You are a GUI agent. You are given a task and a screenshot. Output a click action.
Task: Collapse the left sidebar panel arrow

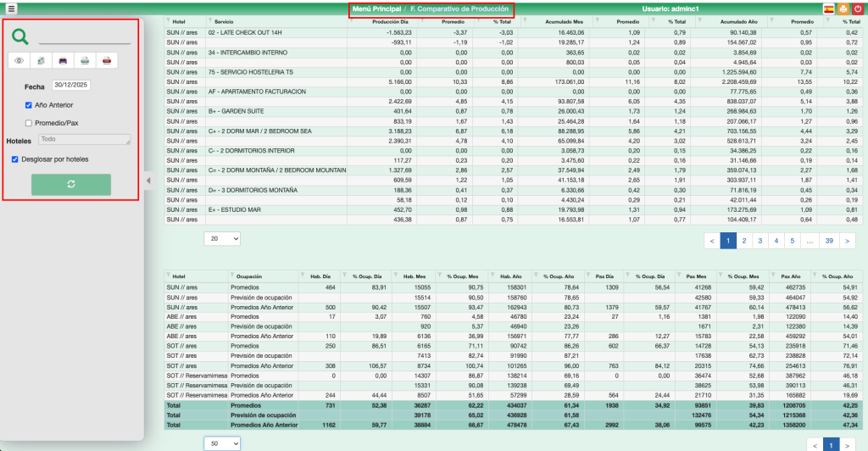[x=148, y=180]
